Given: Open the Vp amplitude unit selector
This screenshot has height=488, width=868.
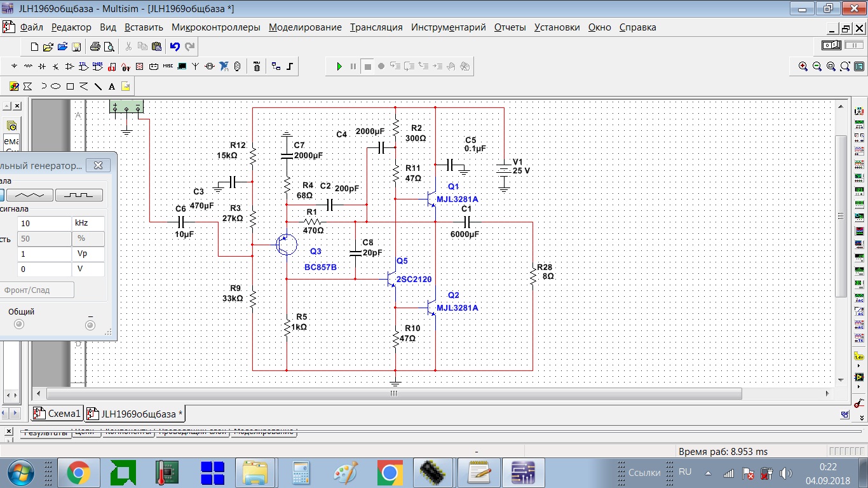Looking at the screenshot, I should click(88, 254).
